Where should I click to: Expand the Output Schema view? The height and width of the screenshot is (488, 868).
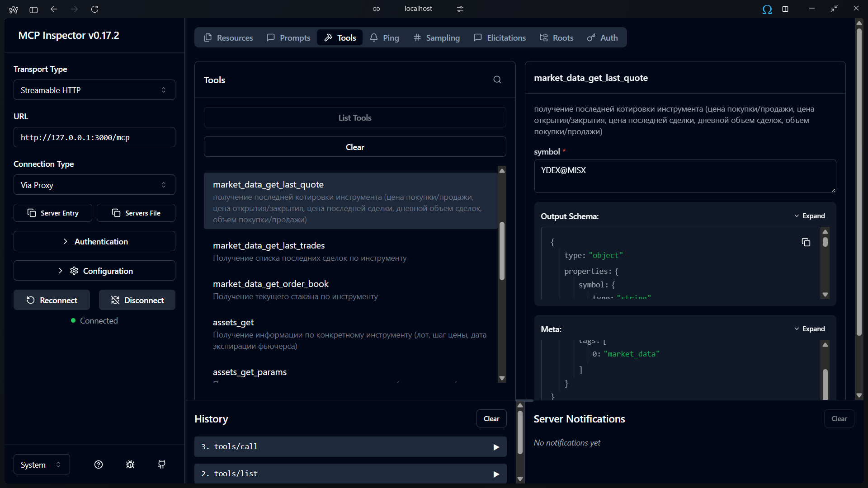click(x=809, y=216)
